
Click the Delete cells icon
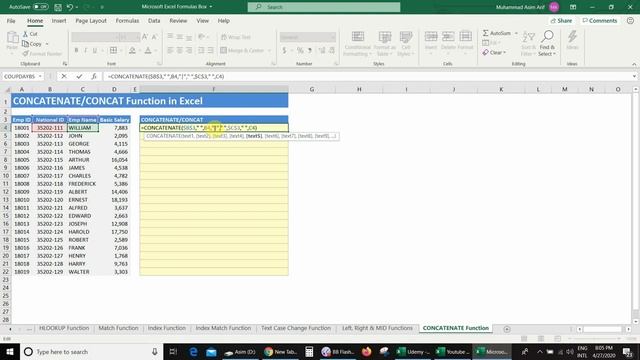coord(448,37)
